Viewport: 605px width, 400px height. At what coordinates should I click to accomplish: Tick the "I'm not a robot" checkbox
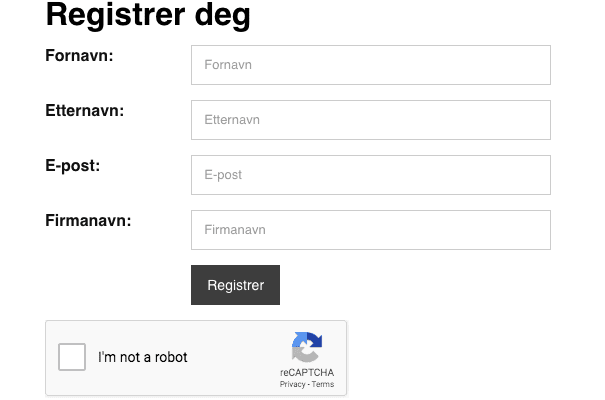(72, 357)
